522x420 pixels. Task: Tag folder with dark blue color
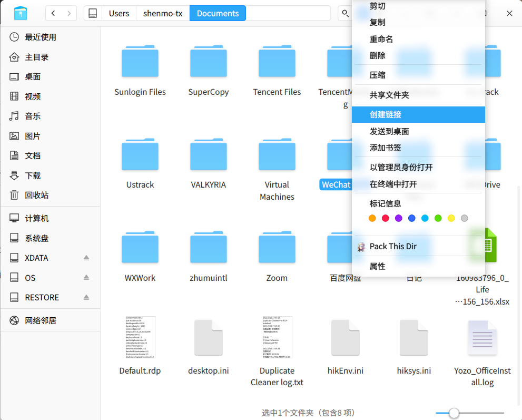(412, 218)
